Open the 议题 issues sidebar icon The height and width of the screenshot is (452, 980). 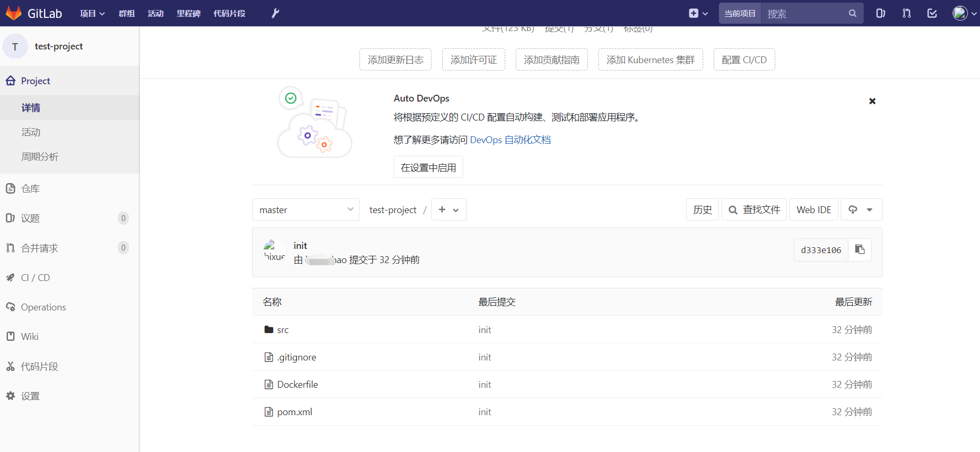(x=11, y=218)
